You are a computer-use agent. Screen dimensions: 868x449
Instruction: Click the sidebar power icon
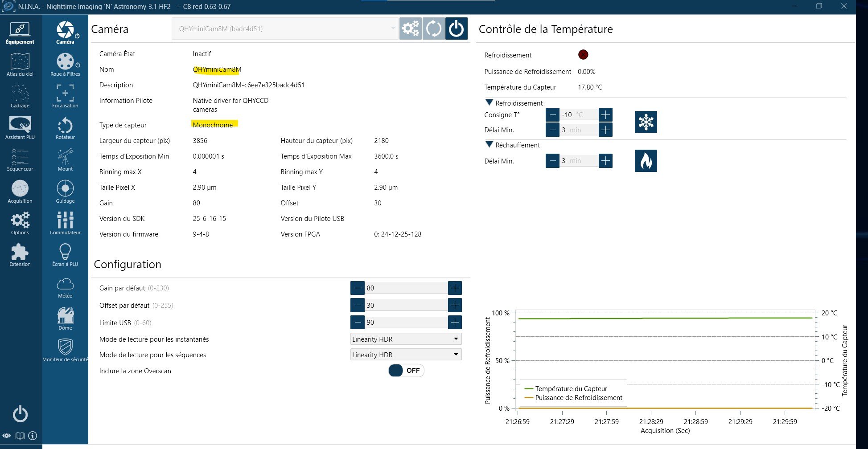click(20, 414)
